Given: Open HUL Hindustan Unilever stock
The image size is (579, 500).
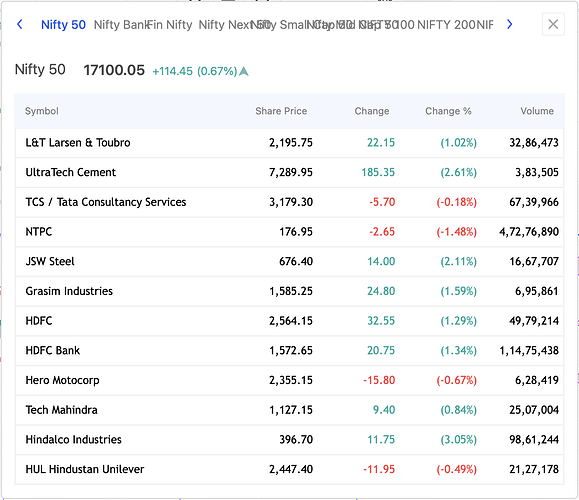Looking at the screenshot, I should (85, 469).
